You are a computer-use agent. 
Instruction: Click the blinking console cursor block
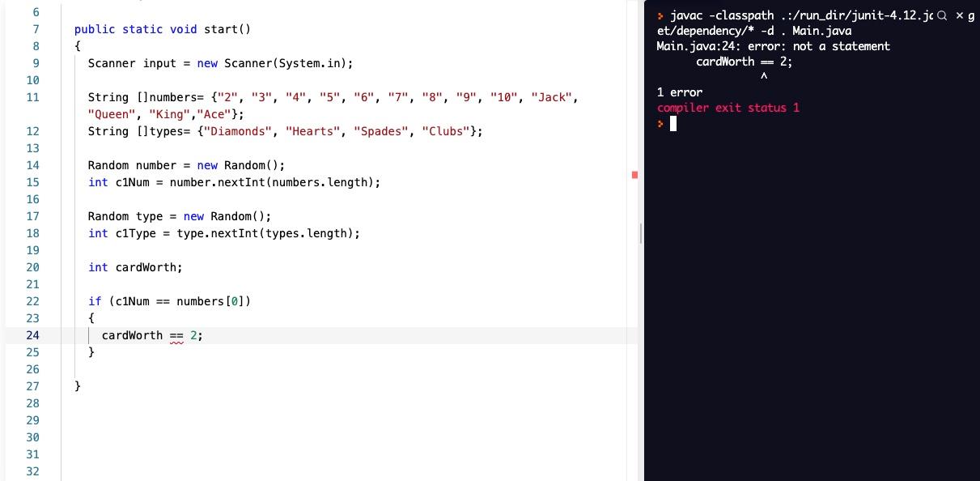point(672,123)
